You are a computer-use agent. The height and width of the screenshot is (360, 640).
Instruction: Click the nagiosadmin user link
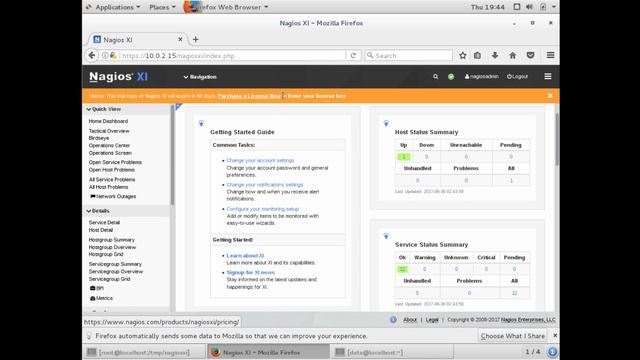coord(482,76)
